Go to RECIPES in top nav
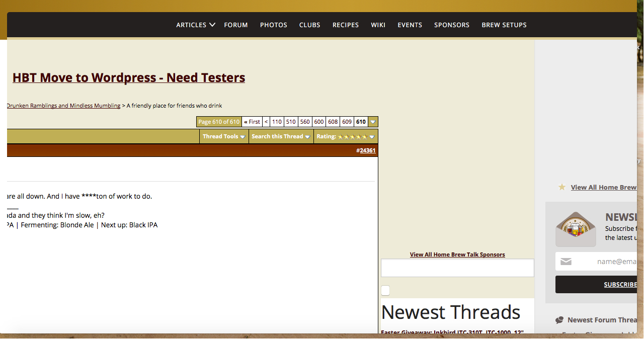This screenshot has width=644, height=339. coord(346,25)
